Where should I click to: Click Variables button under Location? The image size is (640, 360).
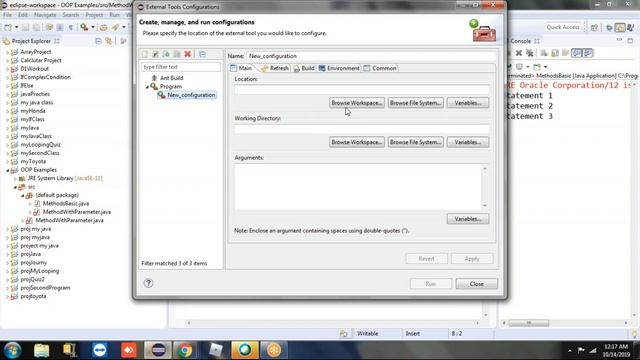(x=468, y=103)
